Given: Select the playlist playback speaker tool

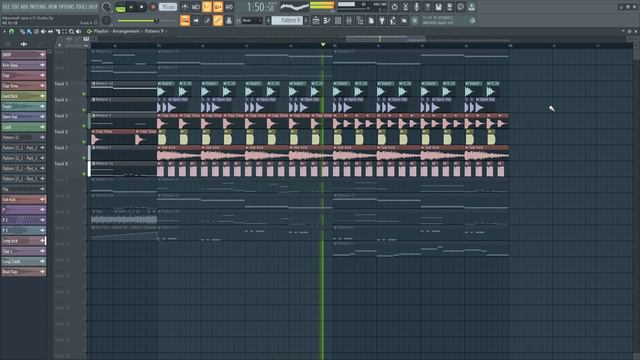Looking at the screenshot, I should point(78,31).
